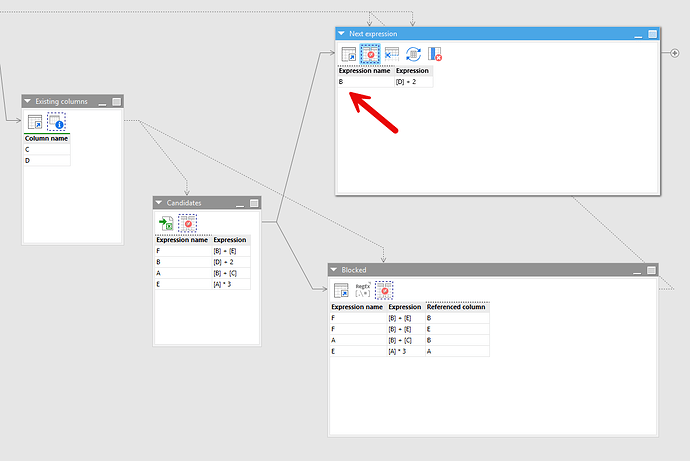Image resolution: width=690 pixels, height=461 pixels.
Task: Select the '[D] + 2' cell in Next expression
Action: pos(413,81)
